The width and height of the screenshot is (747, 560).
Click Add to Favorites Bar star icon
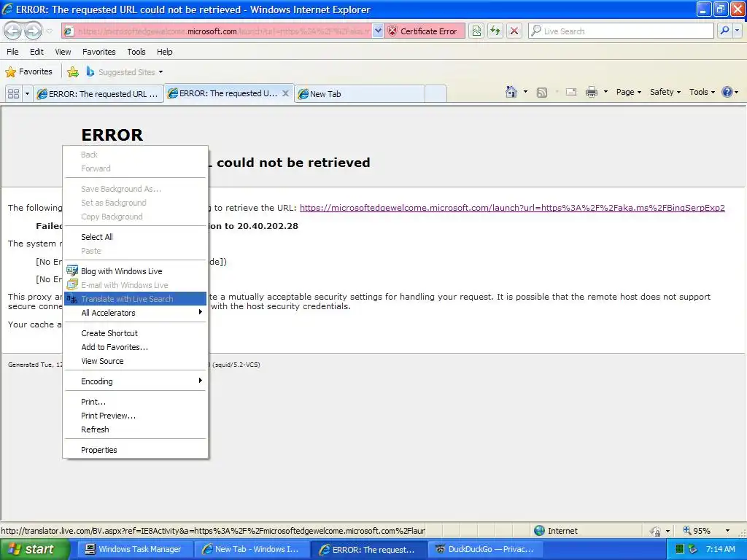[73, 72]
